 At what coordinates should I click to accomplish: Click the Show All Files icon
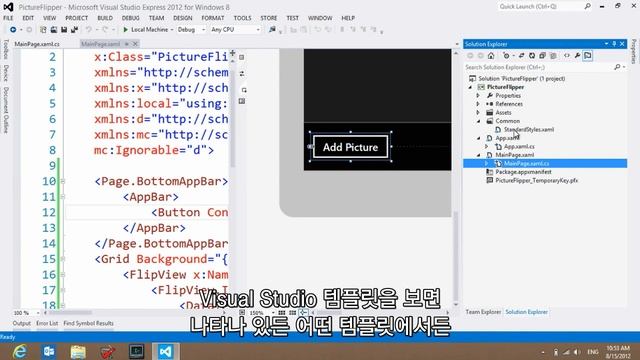point(553,56)
